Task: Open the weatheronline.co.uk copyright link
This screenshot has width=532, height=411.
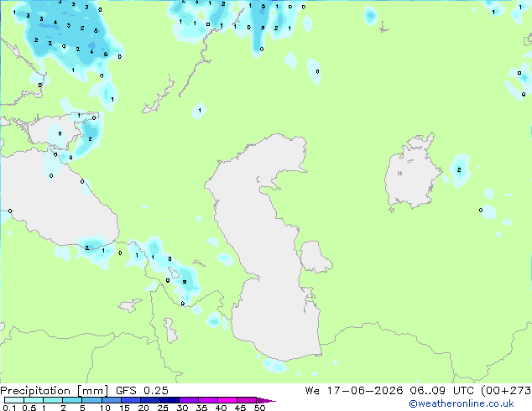Action: 462,403
